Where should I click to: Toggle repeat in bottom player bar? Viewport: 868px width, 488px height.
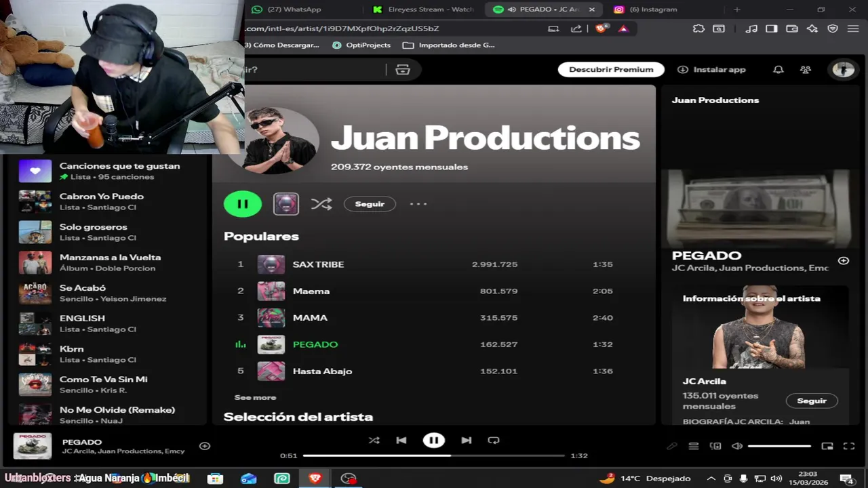point(494,441)
